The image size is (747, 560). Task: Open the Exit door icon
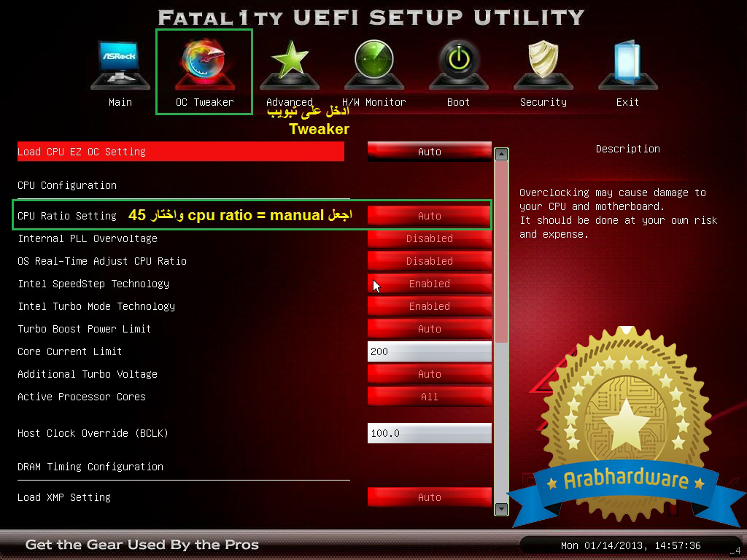coord(628,65)
